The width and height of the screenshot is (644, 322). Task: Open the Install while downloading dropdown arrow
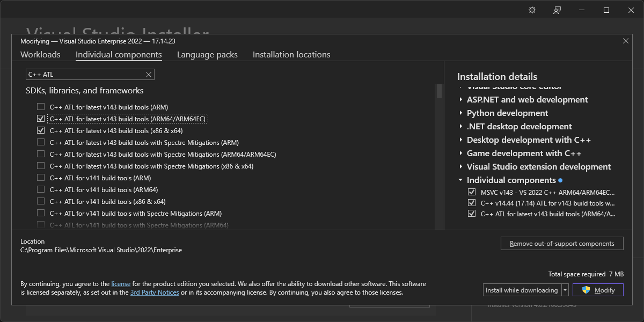coord(565,290)
